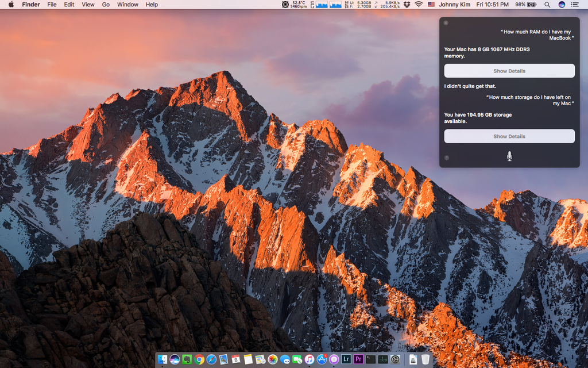Open the Finder menu

[31, 5]
